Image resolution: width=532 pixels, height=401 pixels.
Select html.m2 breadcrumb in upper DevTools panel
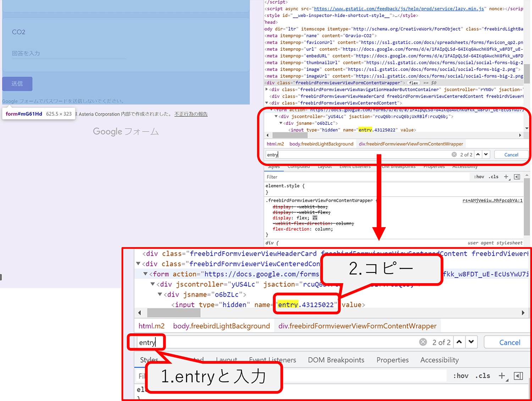coord(275,144)
